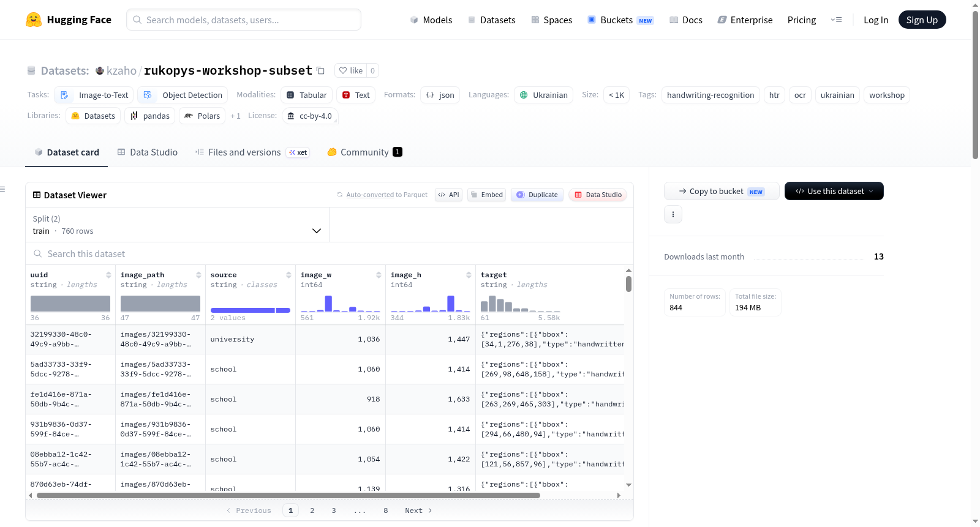Click the API button
The width and height of the screenshot is (980, 527).
pyautogui.click(x=448, y=195)
